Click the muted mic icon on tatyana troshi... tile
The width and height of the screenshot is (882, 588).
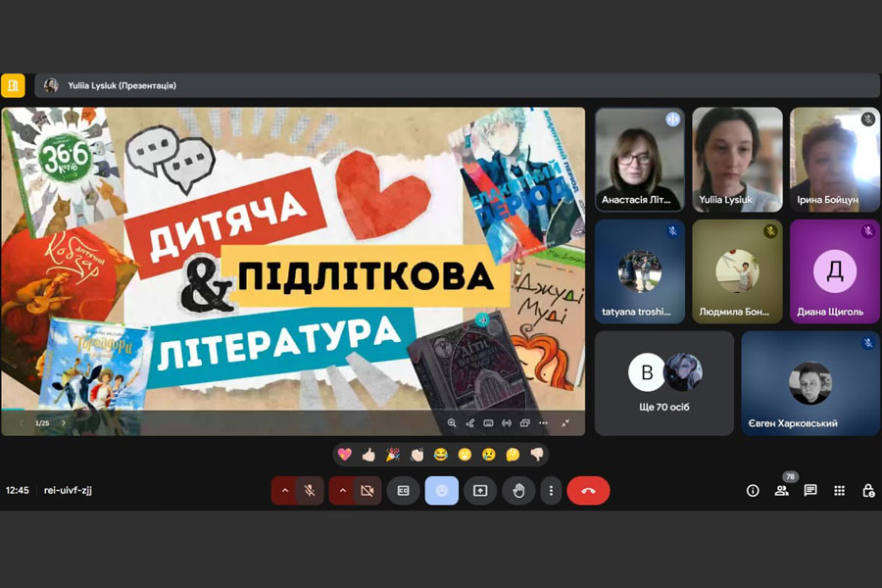tap(672, 230)
